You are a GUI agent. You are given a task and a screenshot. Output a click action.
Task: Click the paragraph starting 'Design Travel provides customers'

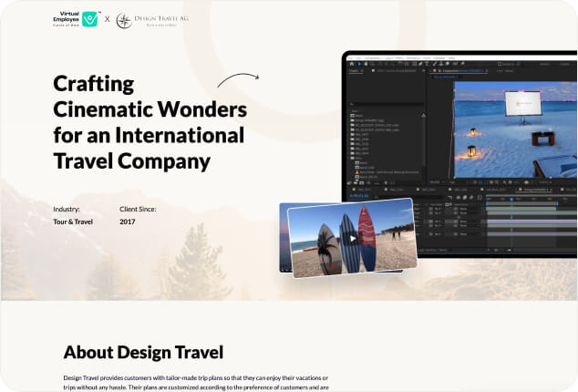tap(196, 383)
